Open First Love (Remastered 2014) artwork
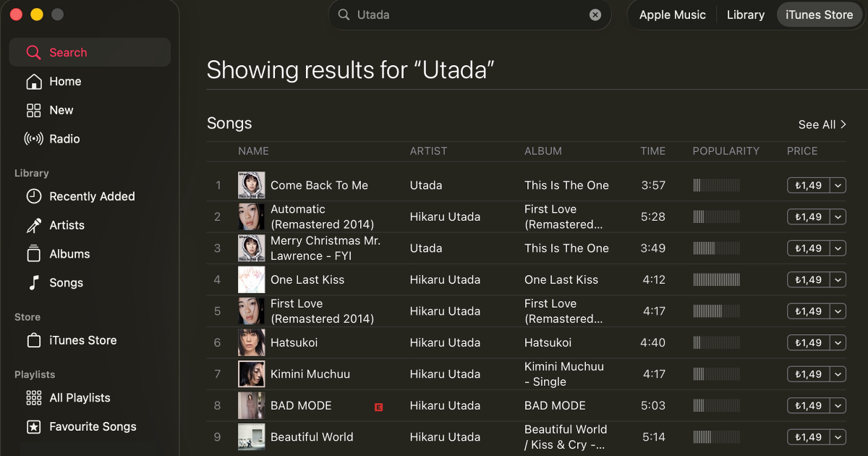 (252, 311)
